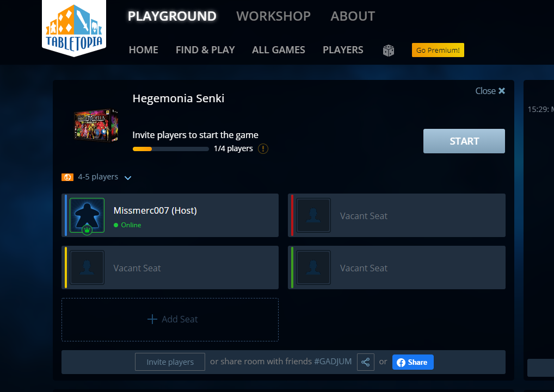The image size is (554, 392).
Task: Click the Missmerc007 (Host) name
Action: (155, 210)
